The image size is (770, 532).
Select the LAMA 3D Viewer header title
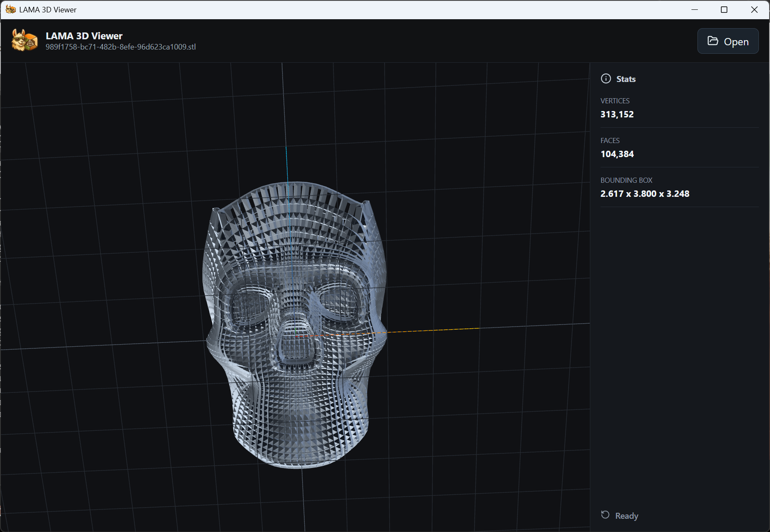pos(84,36)
